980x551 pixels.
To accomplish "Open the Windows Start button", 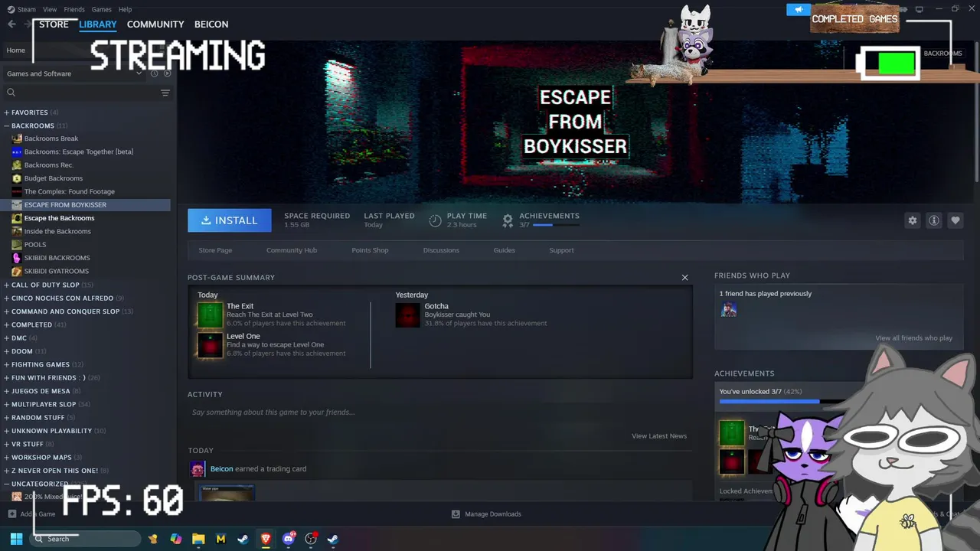I will click(16, 539).
